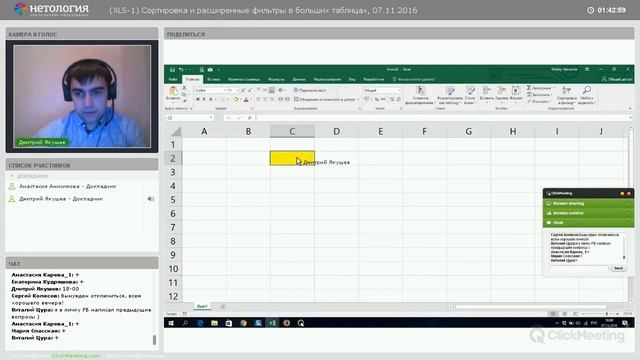This screenshot has width=640, height=360.
Task: Click the Windows Start button
Action: pos(171,323)
